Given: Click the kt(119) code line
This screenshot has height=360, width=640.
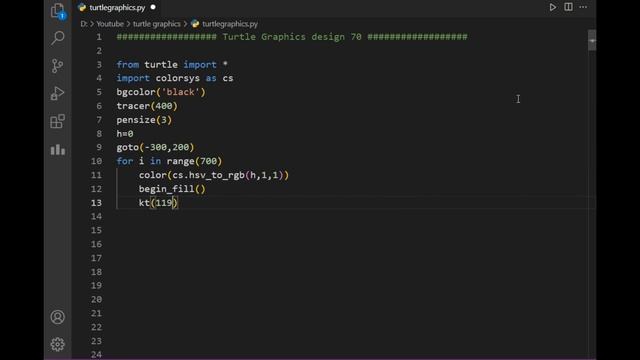Looking at the screenshot, I should (x=158, y=203).
